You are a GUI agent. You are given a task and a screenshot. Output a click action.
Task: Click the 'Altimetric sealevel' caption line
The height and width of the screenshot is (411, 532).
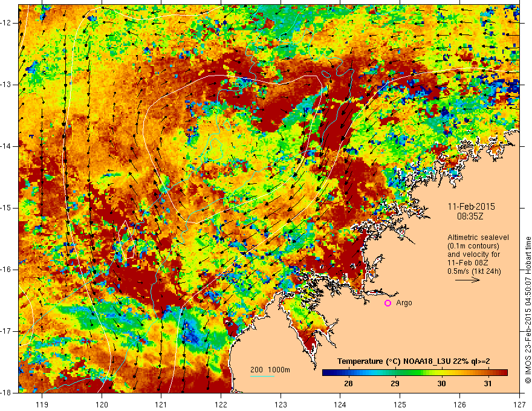coord(478,238)
